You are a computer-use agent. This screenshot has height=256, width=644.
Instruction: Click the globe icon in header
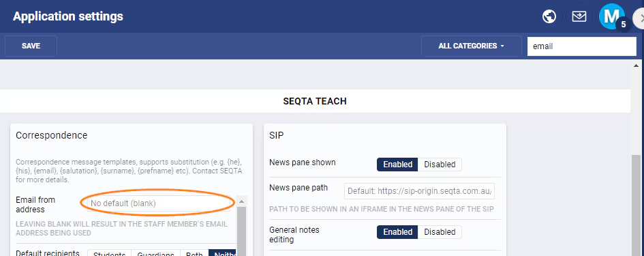[549, 16]
